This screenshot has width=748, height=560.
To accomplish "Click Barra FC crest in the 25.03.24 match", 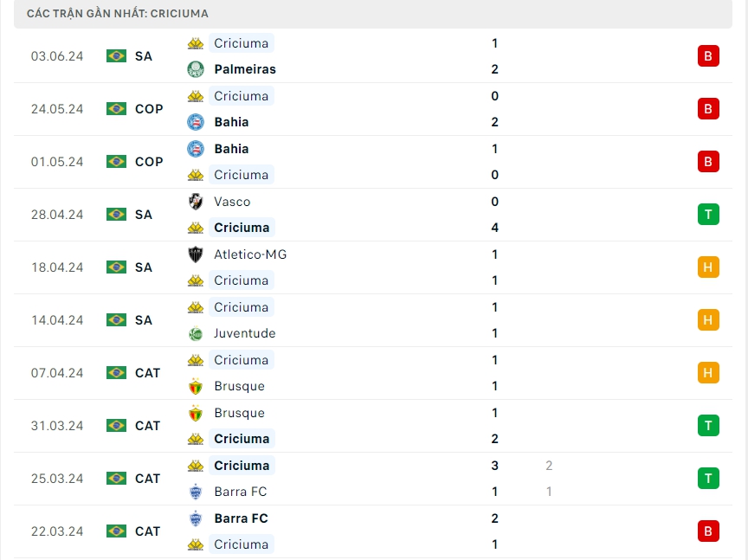I will click(196, 492).
